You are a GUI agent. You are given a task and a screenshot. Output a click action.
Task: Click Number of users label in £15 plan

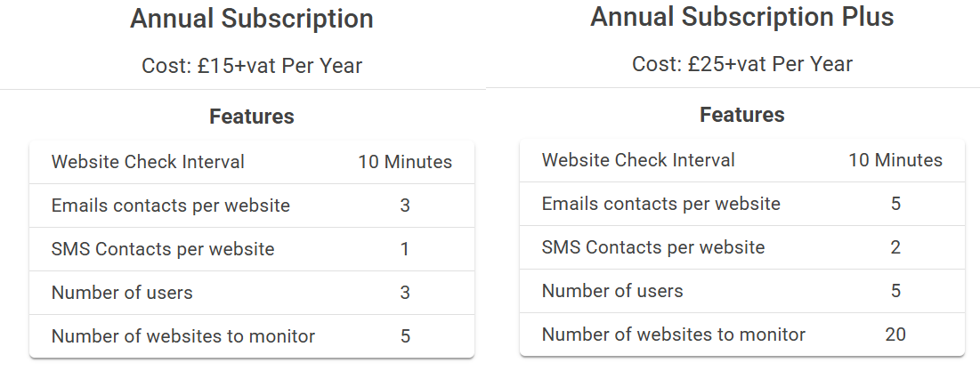click(122, 293)
